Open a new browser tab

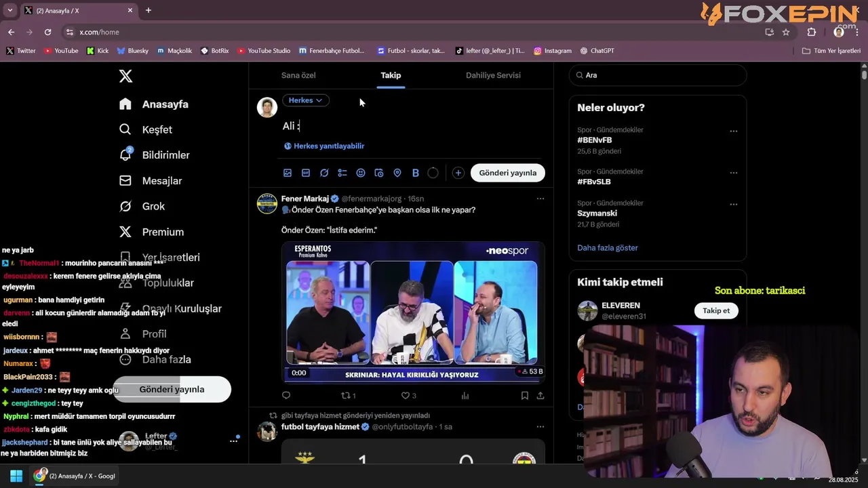click(x=149, y=10)
